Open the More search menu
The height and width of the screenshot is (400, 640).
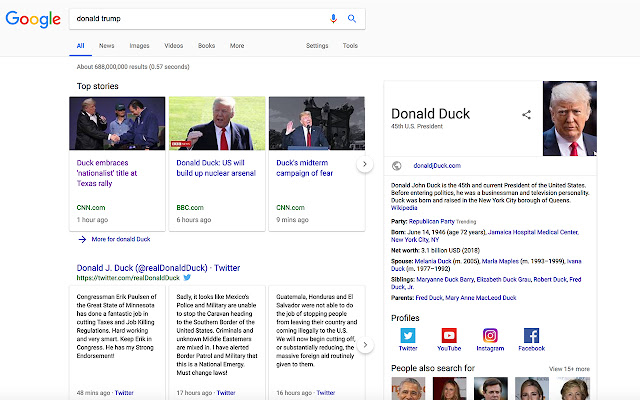point(237,46)
